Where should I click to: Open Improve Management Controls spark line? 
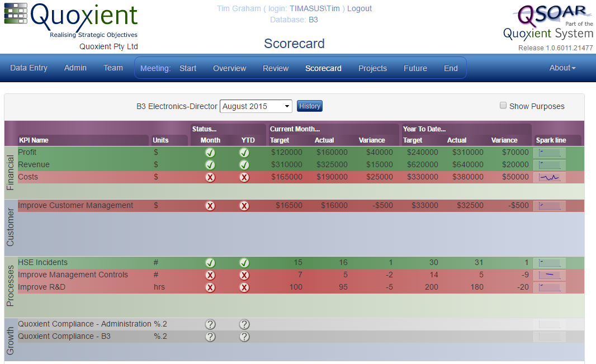550,275
